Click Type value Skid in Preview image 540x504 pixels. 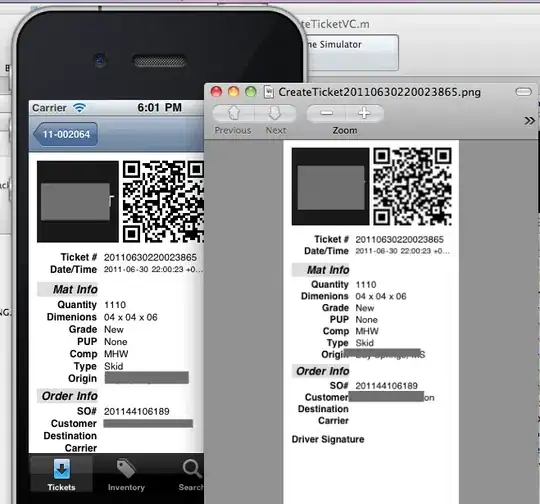(364, 343)
